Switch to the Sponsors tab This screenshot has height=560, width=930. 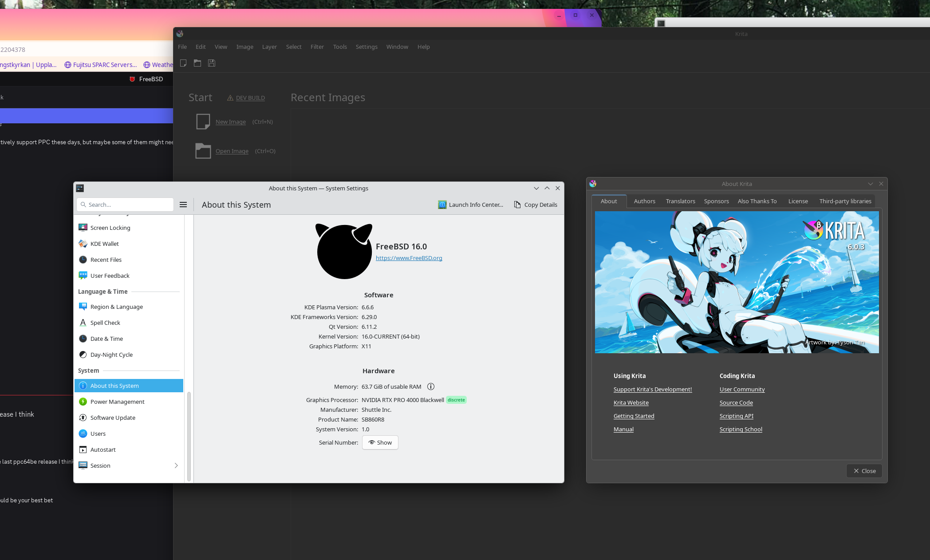(x=717, y=201)
